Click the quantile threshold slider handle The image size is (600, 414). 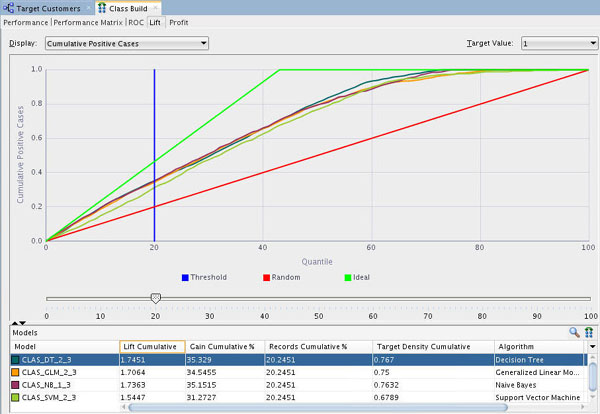pyautogui.click(x=155, y=298)
